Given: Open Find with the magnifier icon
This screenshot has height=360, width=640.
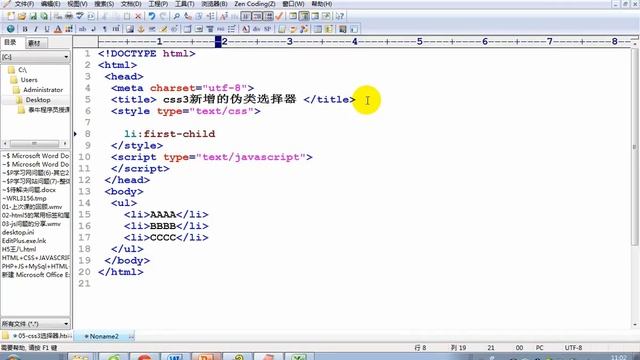Looking at the screenshot, I should (176, 16).
